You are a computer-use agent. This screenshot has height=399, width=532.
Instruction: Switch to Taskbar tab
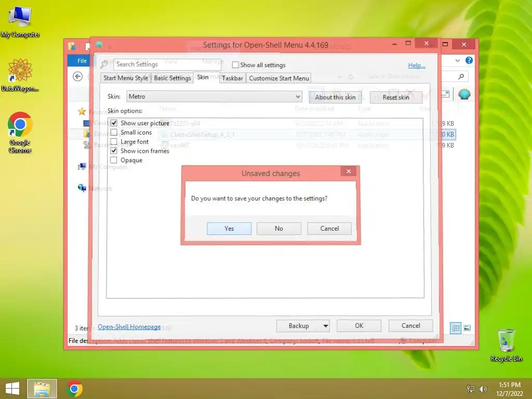[x=232, y=78]
